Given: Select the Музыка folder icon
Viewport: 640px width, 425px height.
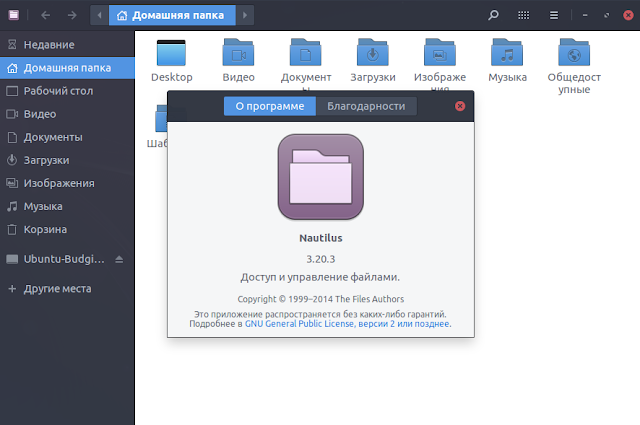Looking at the screenshot, I should [507, 53].
